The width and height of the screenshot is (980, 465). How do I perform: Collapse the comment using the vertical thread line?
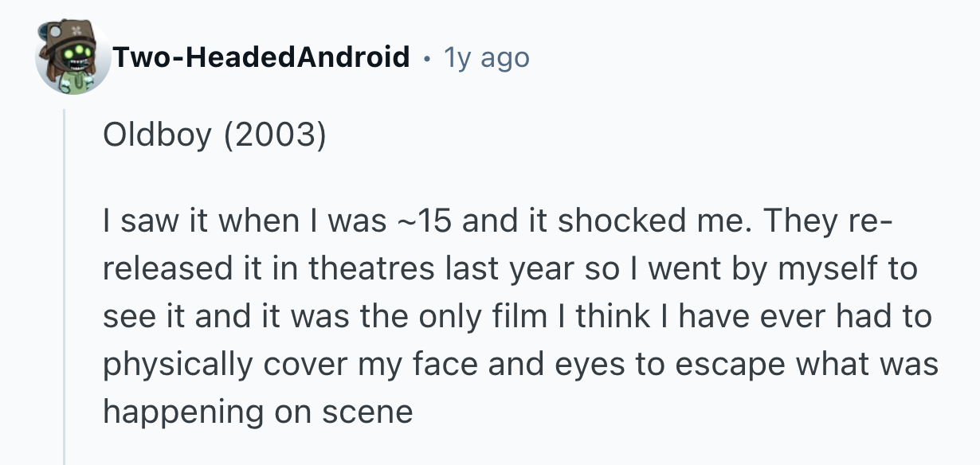tap(65, 287)
